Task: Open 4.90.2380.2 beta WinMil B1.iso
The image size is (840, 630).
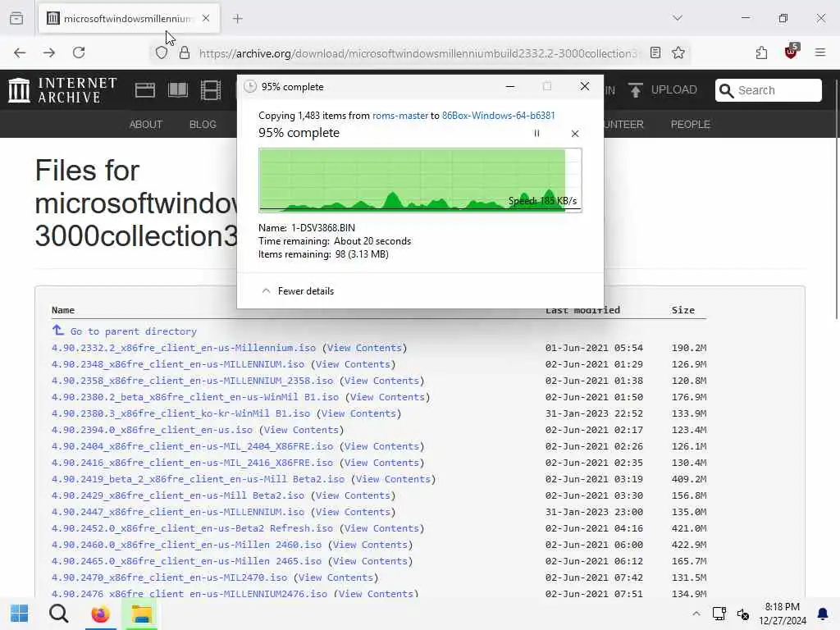Action: (x=195, y=397)
